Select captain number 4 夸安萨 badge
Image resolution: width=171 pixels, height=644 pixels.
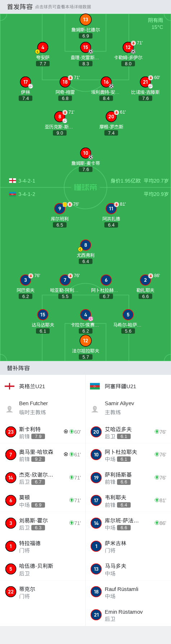43,47
